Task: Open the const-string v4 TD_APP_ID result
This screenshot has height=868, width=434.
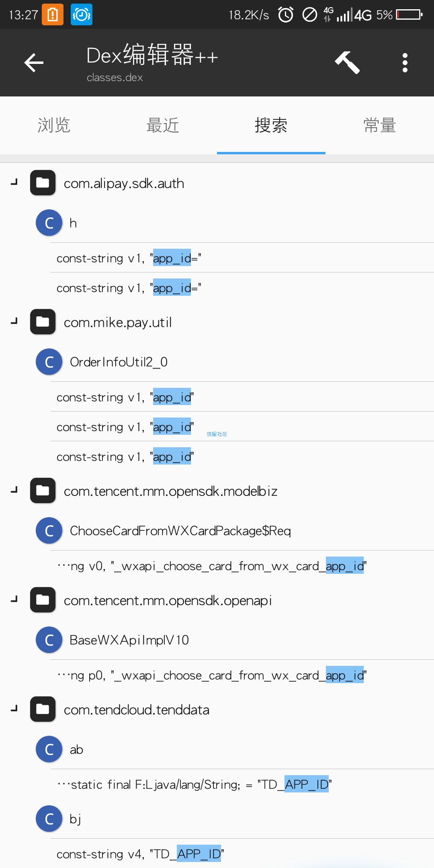Action: (242, 854)
